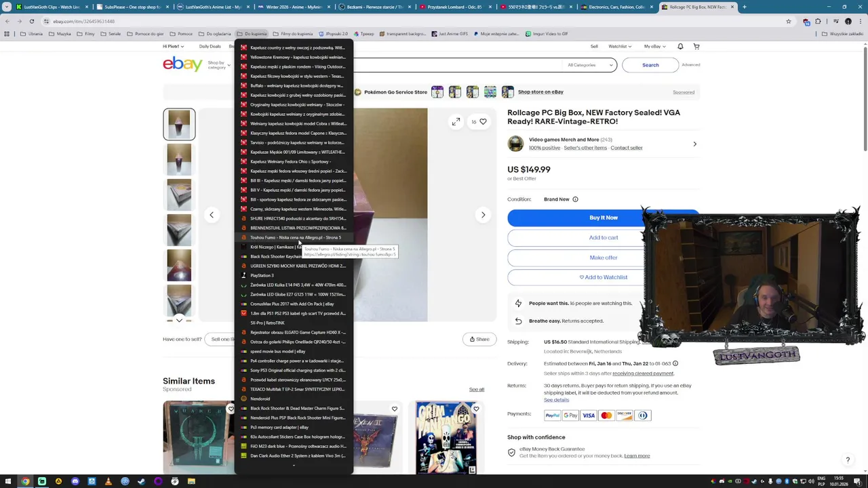Open the See all similar items link

click(477, 390)
